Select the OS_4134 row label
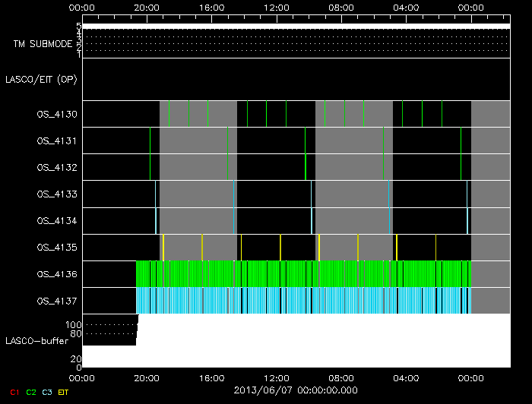Viewport: 532px width, 404px height. [x=57, y=221]
